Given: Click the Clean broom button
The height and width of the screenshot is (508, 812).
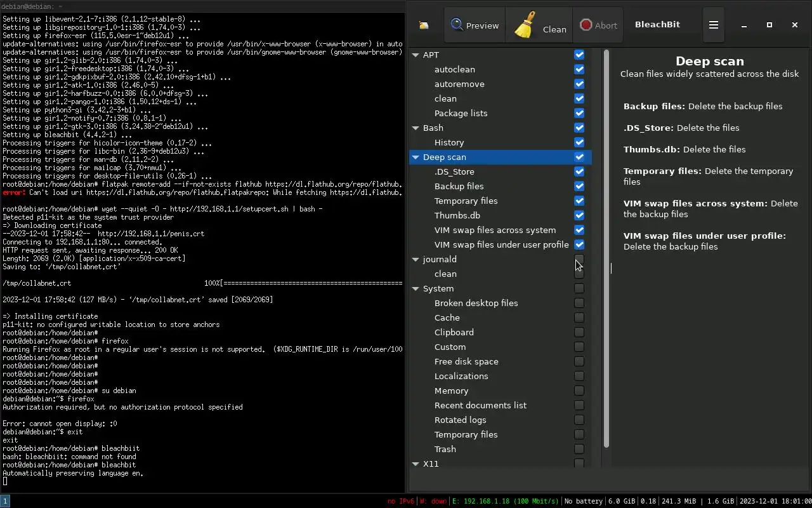Looking at the screenshot, I should [x=539, y=25].
